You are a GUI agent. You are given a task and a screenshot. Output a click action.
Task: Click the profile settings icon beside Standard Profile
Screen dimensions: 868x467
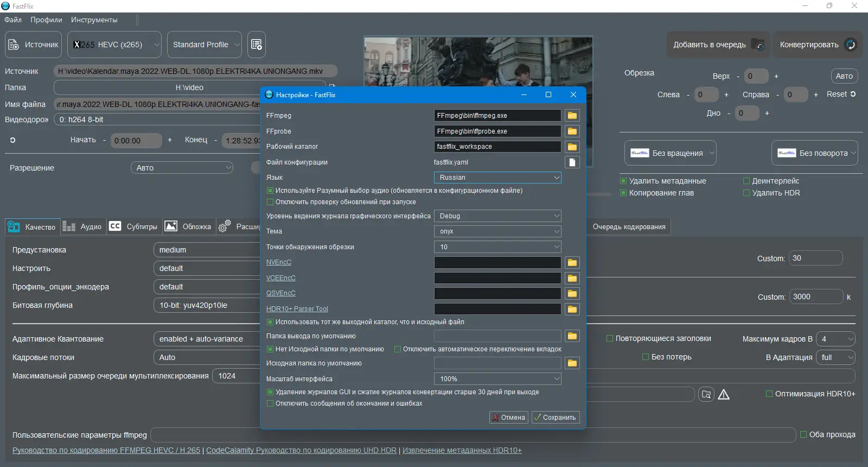pyautogui.click(x=257, y=45)
